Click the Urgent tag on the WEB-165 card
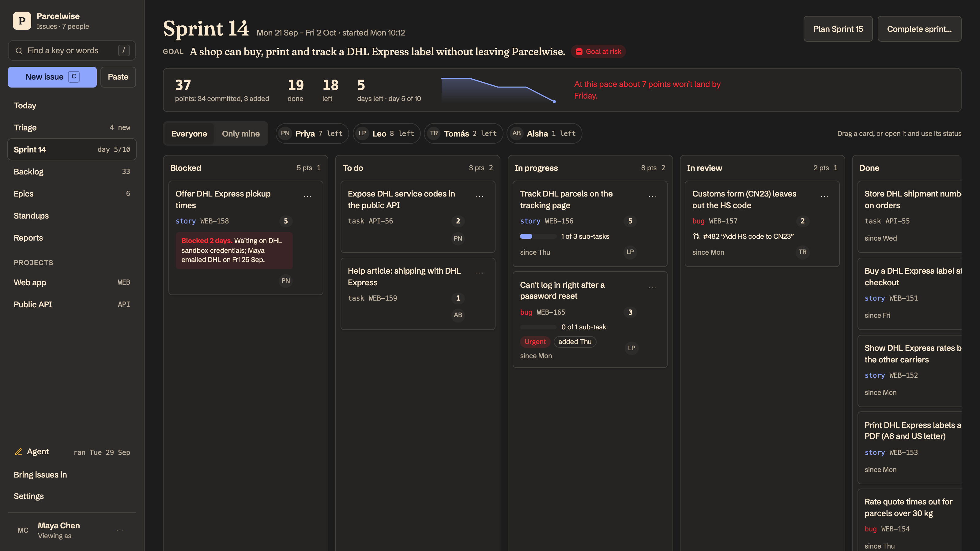Image resolution: width=980 pixels, height=551 pixels. pyautogui.click(x=535, y=342)
